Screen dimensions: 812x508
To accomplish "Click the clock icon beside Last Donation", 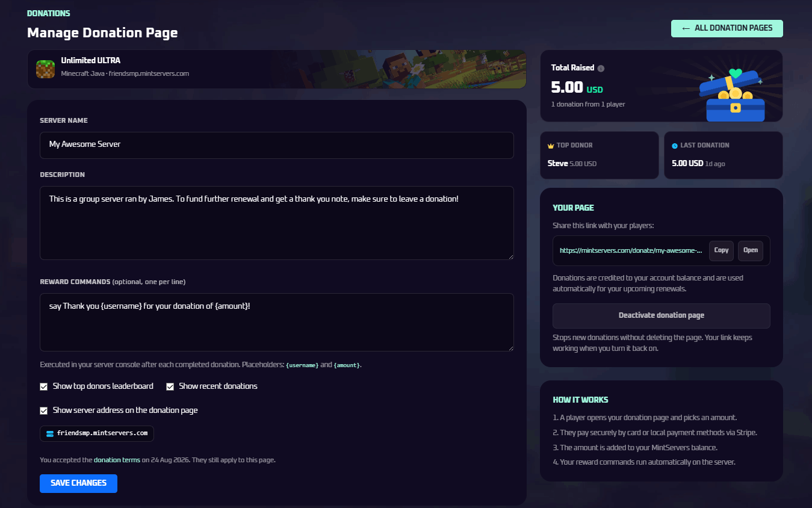I will tap(675, 146).
